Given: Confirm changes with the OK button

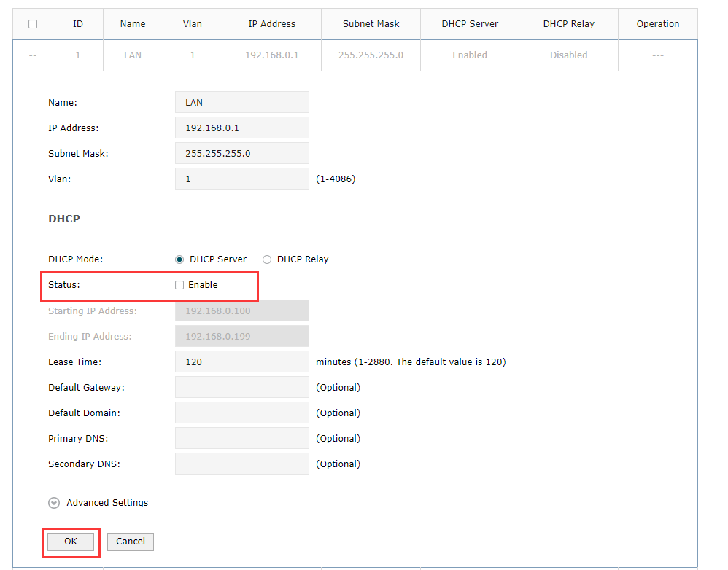Looking at the screenshot, I should [x=71, y=542].
